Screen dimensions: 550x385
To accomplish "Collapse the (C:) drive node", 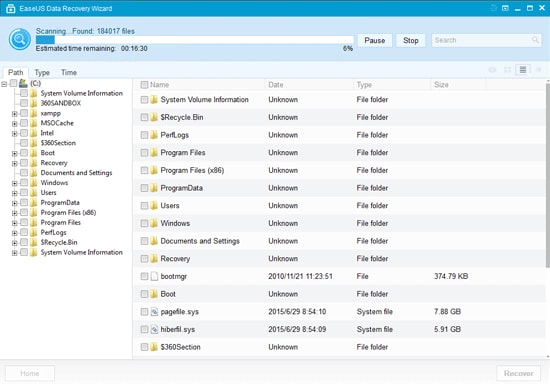I will 4,84.
